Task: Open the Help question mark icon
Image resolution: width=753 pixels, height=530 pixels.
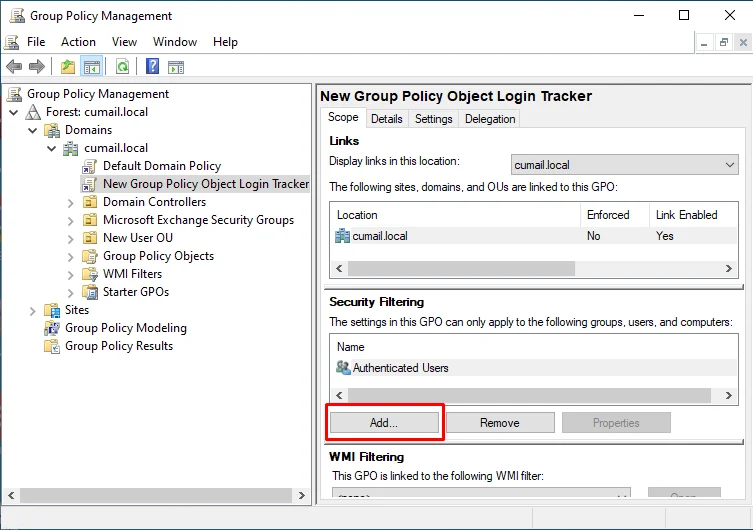Action: [152, 66]
